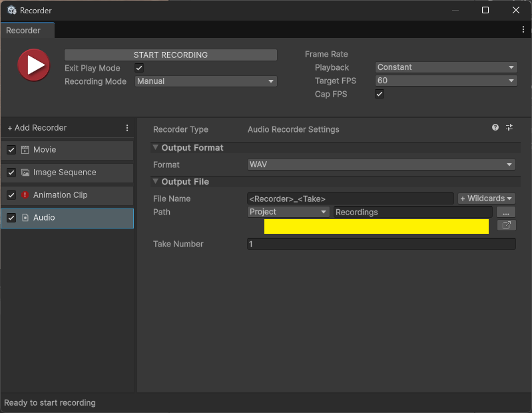Image resolution: width=532 pixels, height=413 pixels.
Task: Open the recorder presets sliders icon
Action: tap(509, 127)
